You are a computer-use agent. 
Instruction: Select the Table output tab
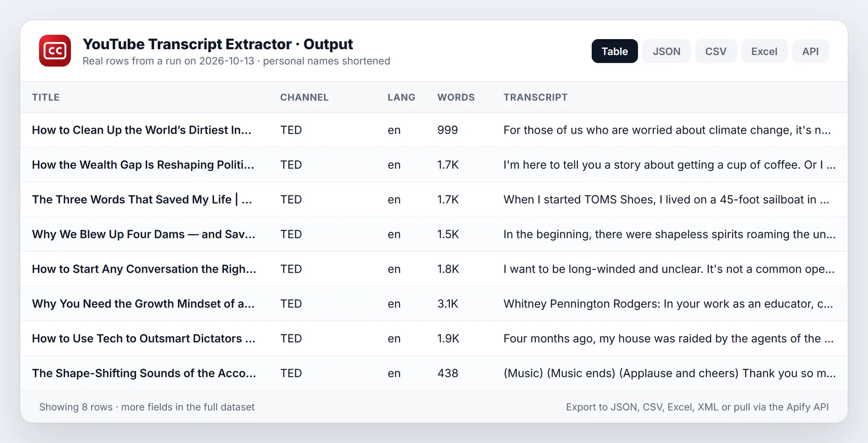pyautogui.click(x=614, y=51)
